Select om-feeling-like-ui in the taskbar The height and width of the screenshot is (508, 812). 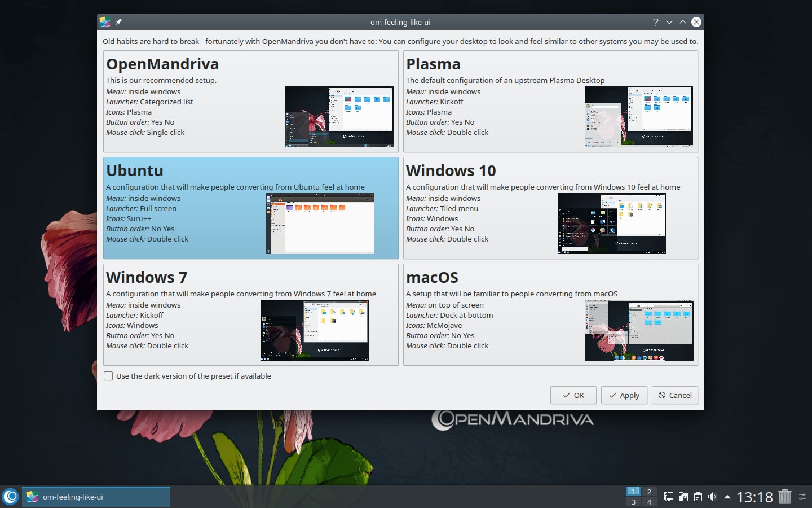pos(96,497)
